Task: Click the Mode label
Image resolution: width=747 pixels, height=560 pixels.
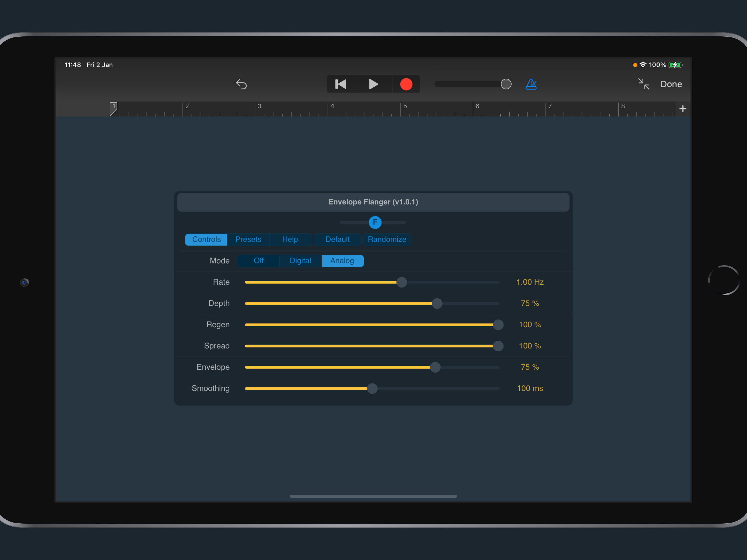Action: coord(220,261)
